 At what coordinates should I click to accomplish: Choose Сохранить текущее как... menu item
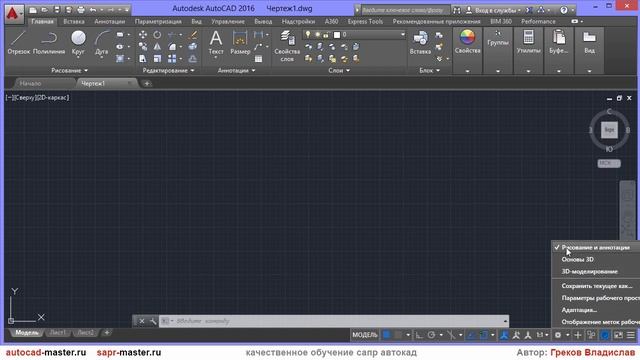pos(596,286)
